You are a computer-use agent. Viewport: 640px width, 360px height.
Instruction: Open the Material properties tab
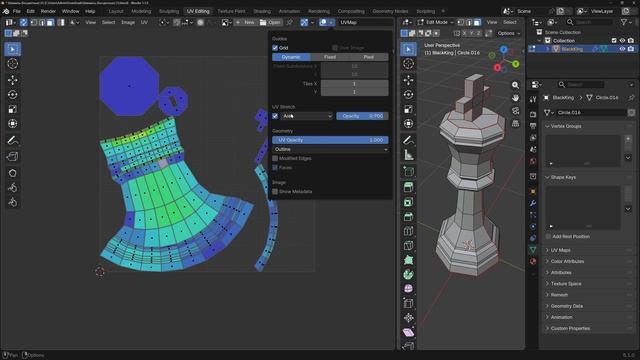coord(533,261)
